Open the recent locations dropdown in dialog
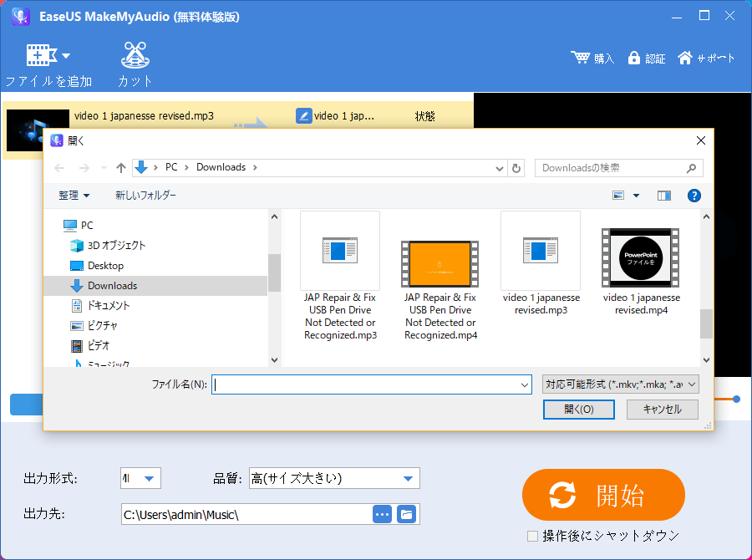This screenshot has width=752, height=560. [104, 167]
